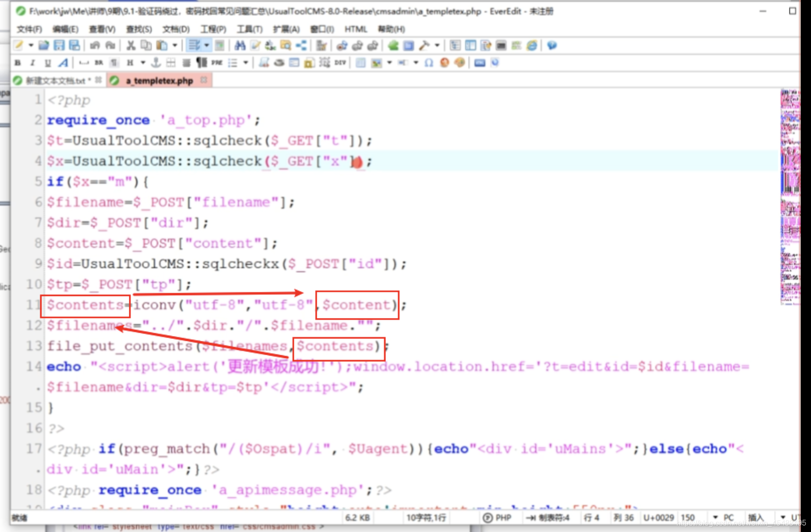This screenshot has width=811, height=532.
Task: Close the a_templetex.php tab
Action: [x=204, y=80]
